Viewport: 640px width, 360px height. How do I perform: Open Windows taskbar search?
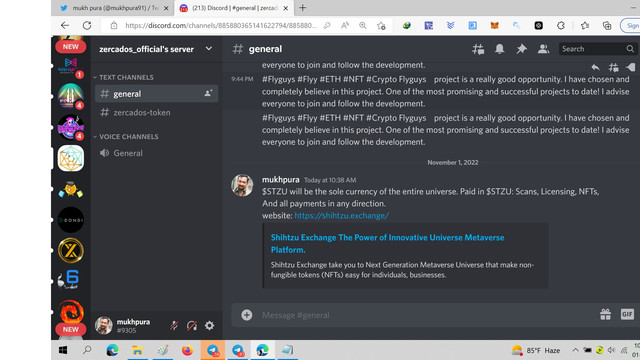tap(87, 350)
